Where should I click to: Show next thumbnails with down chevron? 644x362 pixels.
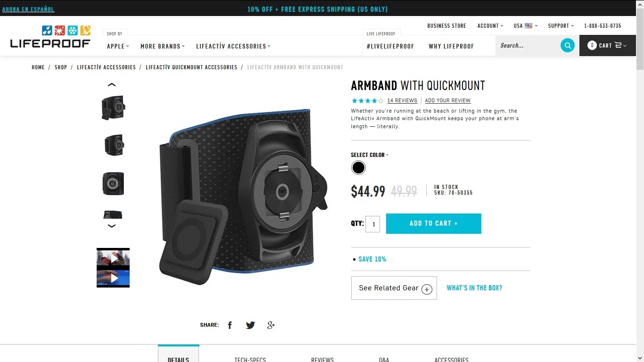coord(112,226)
